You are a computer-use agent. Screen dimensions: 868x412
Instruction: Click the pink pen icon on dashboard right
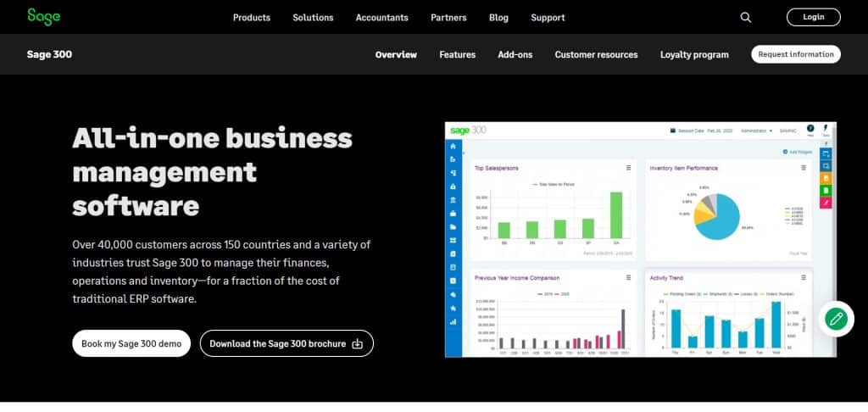[826, 203]
